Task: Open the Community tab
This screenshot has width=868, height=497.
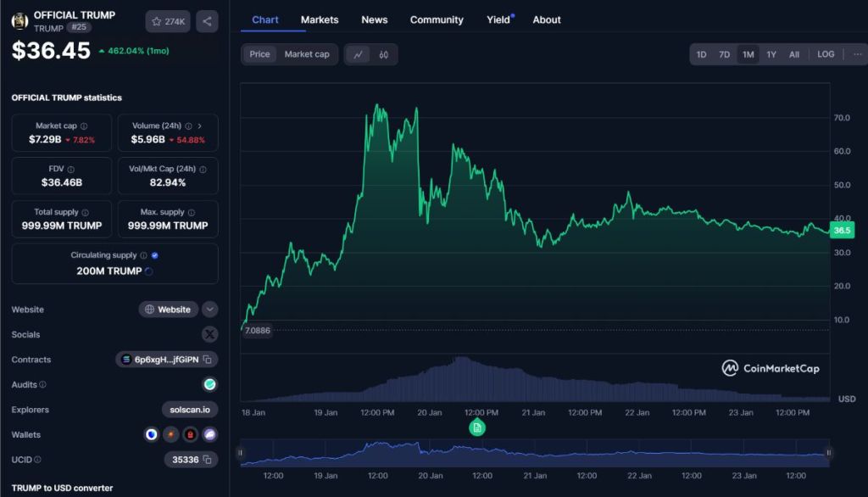Action: click(x=436, y=20)
